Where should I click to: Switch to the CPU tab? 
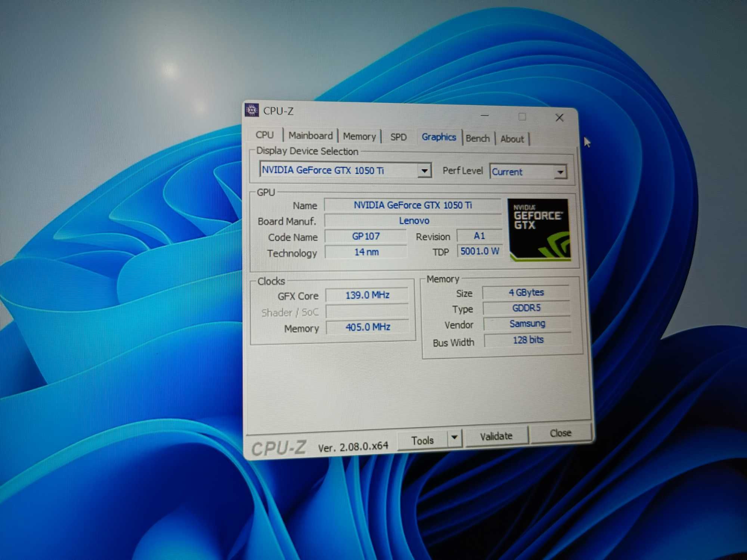coord(265,135)
